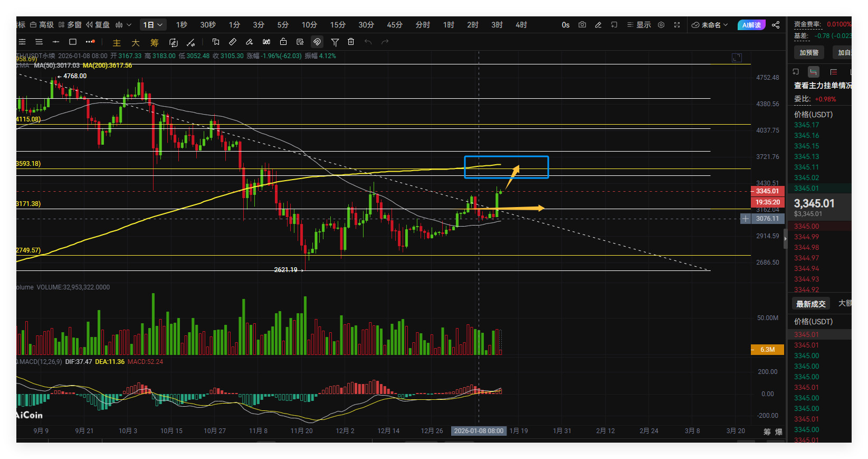This screenshot has width=868, height=459.
Task: Select the 最新成交 tab
Action: coord(810,304)
